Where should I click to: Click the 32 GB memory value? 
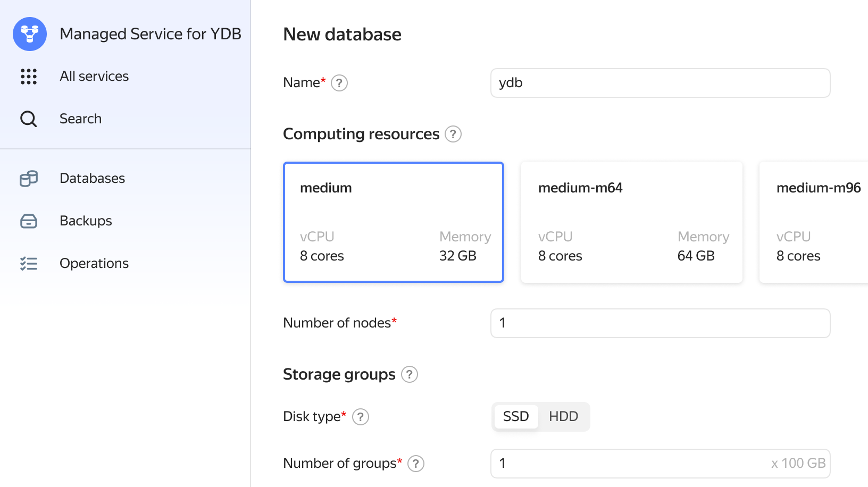coord(458,256)
